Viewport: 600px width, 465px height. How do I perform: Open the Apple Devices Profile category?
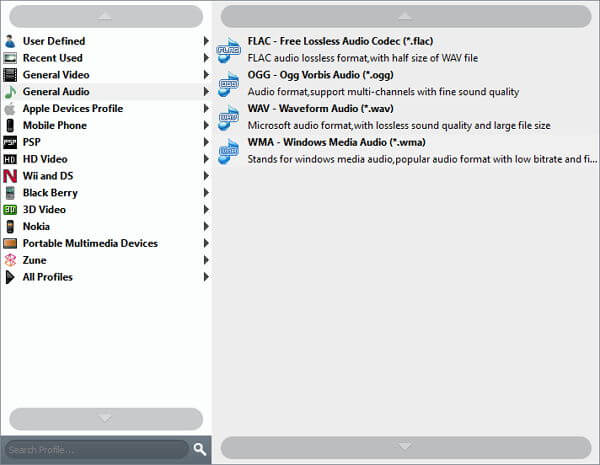(106, 108)
